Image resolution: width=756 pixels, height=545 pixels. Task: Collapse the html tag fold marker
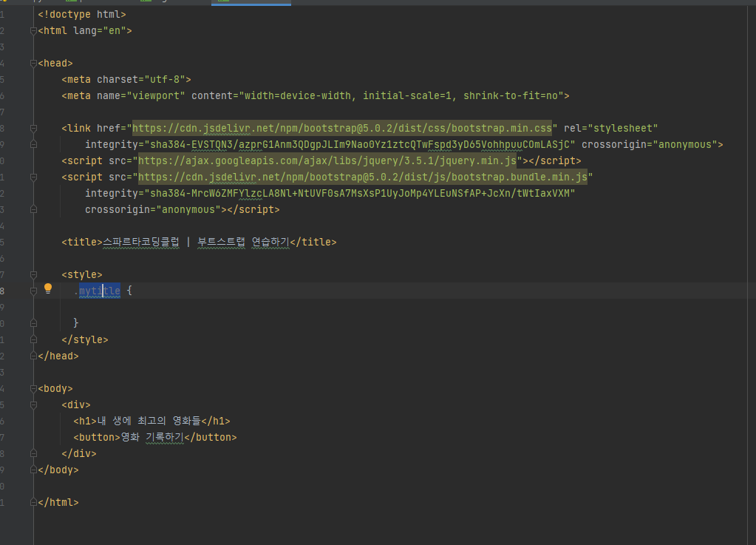click(33, 31)
